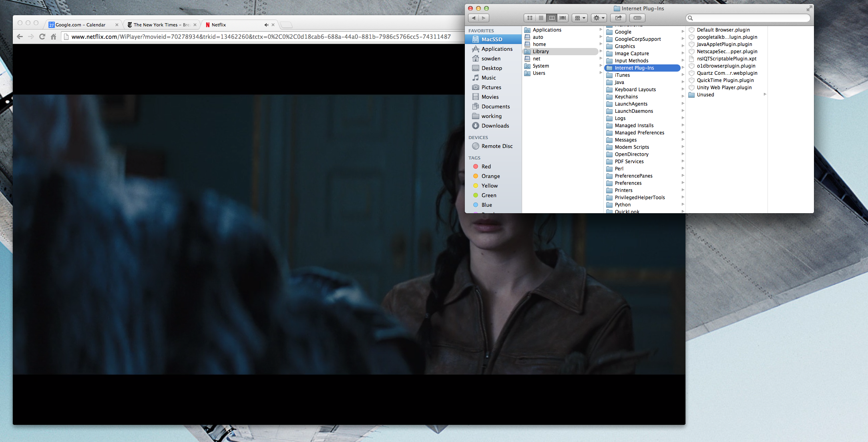Open the Finder arrange-by dropdown
868x442 pixels.
coord(580,18)
